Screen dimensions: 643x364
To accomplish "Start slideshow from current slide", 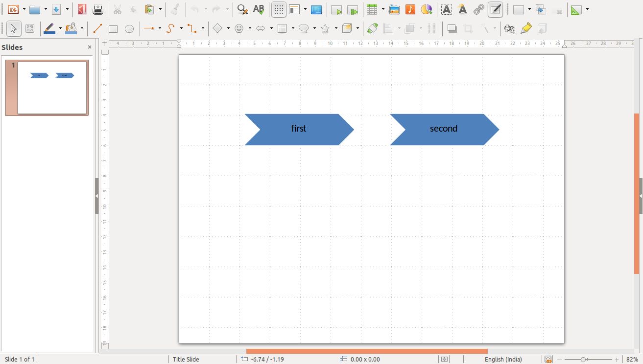I will click(353, 9).
